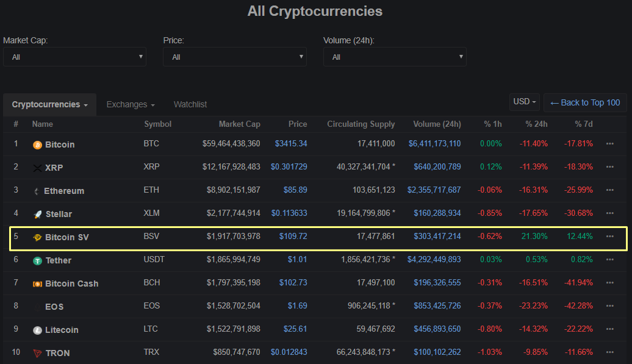Screen dimensions: 632x364
Task: Click the Litecoin logo icon
Action: 37,330
